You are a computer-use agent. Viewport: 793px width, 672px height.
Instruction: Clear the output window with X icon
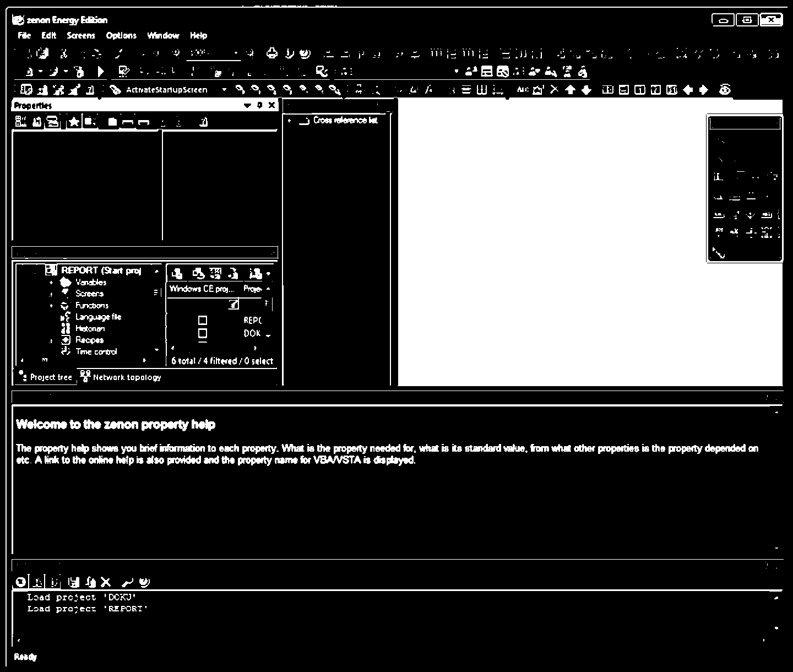pos(106,582)
